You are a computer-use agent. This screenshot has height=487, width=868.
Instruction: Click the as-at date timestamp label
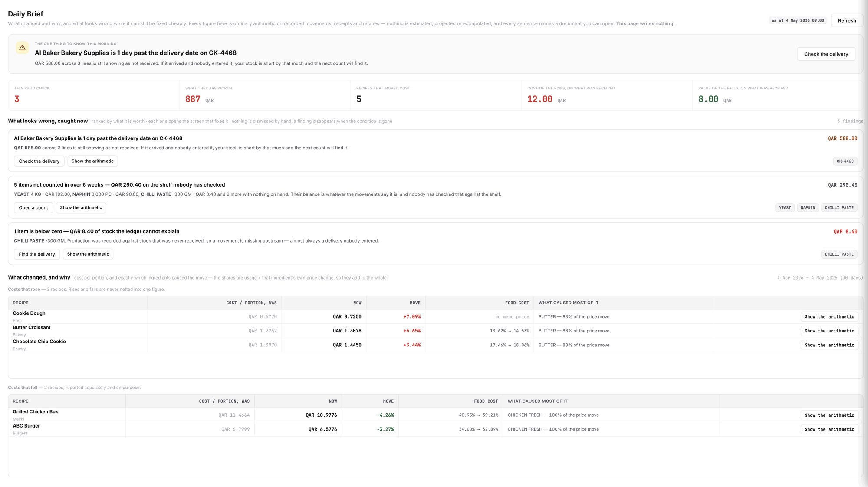pyautogui.click(x=798, y=20)
